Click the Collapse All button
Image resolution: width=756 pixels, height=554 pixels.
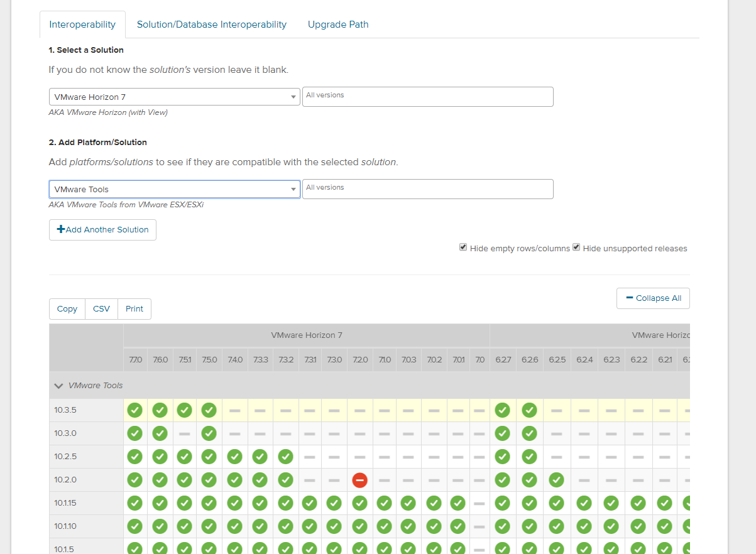pyautogui.click(x=653, y=298)
